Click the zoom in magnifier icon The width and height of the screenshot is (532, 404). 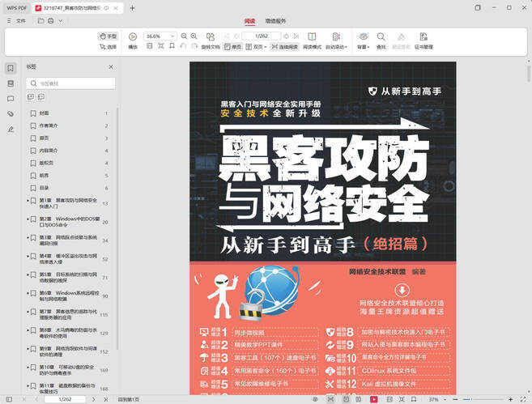194,36
